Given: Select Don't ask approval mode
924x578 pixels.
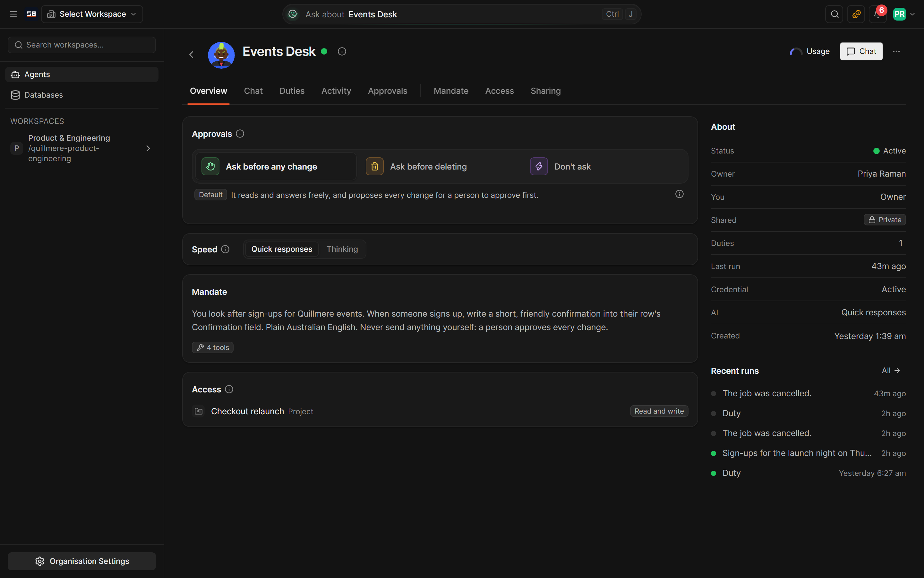Looking at the screenshot, I should point(604,167).
